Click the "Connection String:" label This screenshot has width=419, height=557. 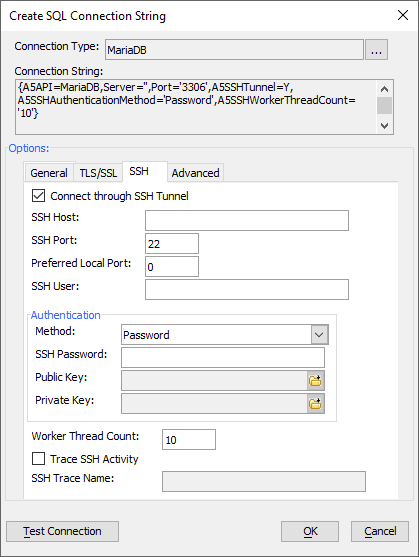(x=59, y=71)
